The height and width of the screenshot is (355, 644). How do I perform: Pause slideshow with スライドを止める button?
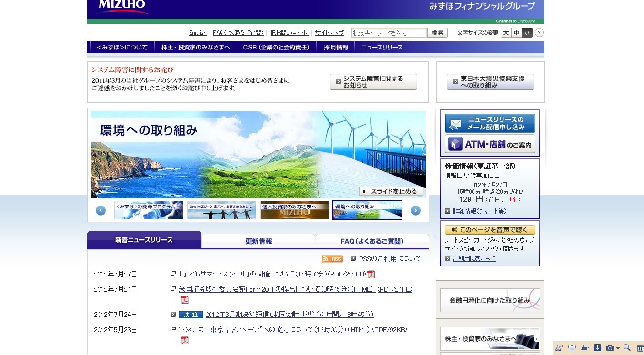pos(391,191)
